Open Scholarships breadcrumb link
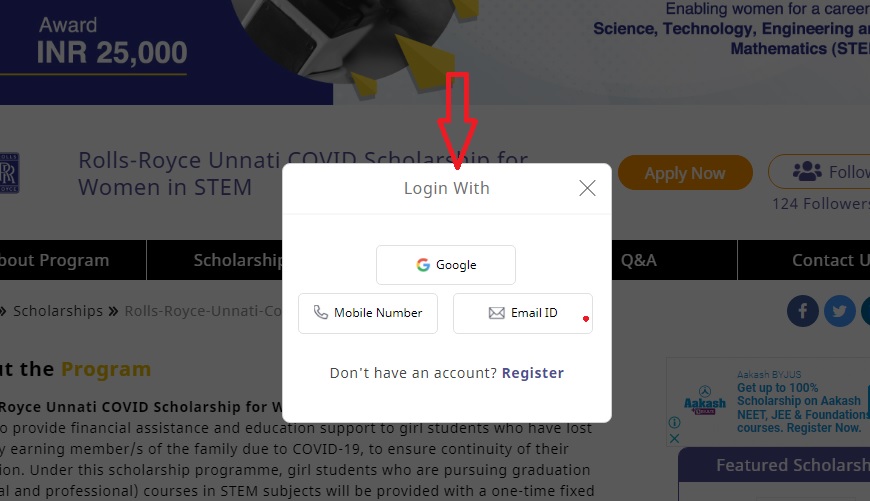870x501 pixels. coord(58,311)
